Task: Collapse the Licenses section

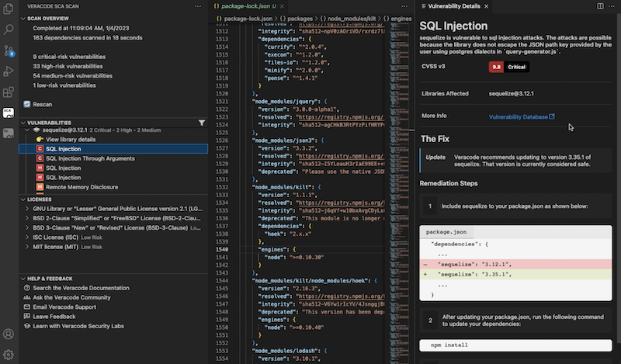Action: click(23, 199)
